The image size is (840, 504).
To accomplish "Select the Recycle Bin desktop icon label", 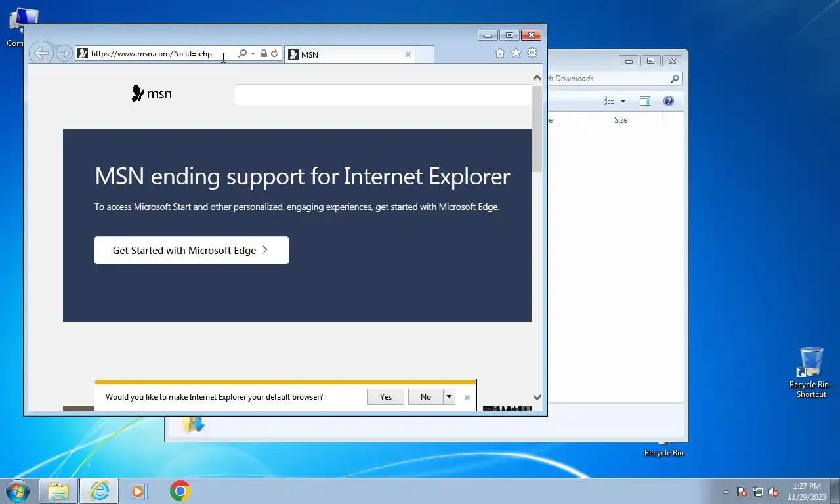I will (x=664, y=453).
